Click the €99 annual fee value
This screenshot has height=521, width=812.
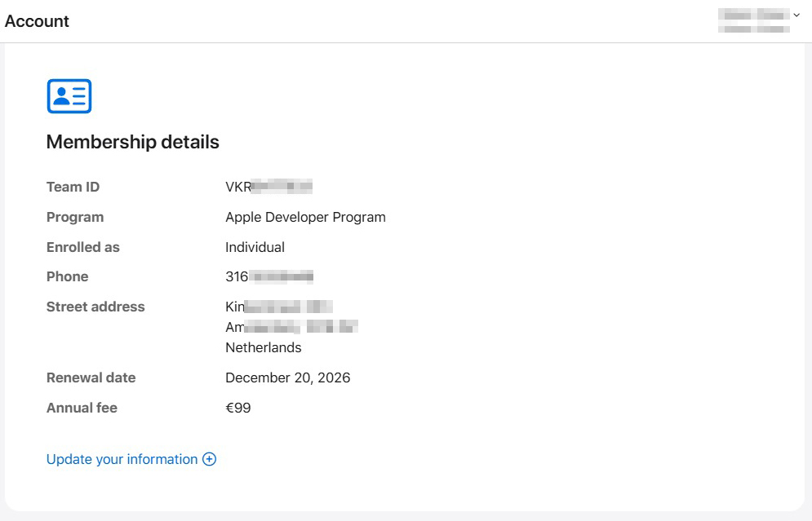click(237, 408)
